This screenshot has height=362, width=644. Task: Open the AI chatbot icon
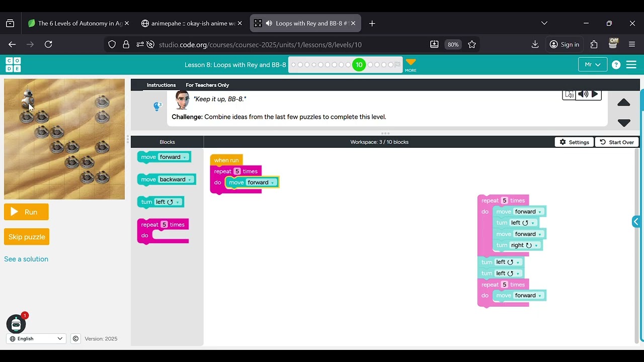point(16,324)
